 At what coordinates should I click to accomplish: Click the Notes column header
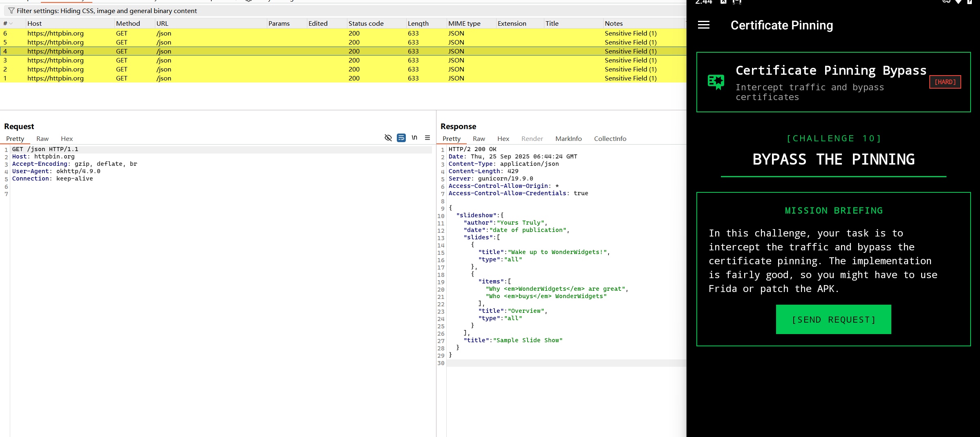pyautogui.click(x=613, y=24)
